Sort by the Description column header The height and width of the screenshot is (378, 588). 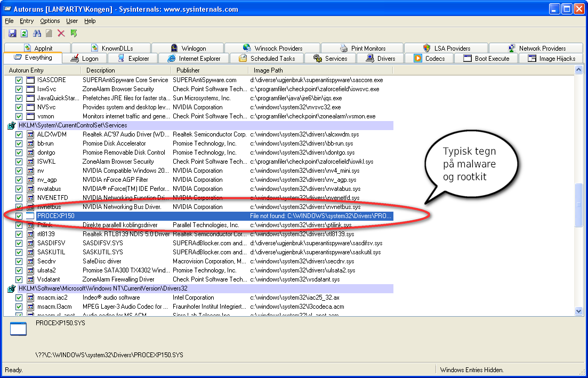(126, 70)
